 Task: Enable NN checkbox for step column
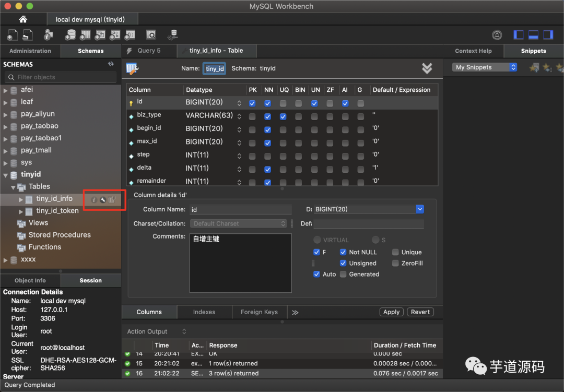[x=267, y=157]
